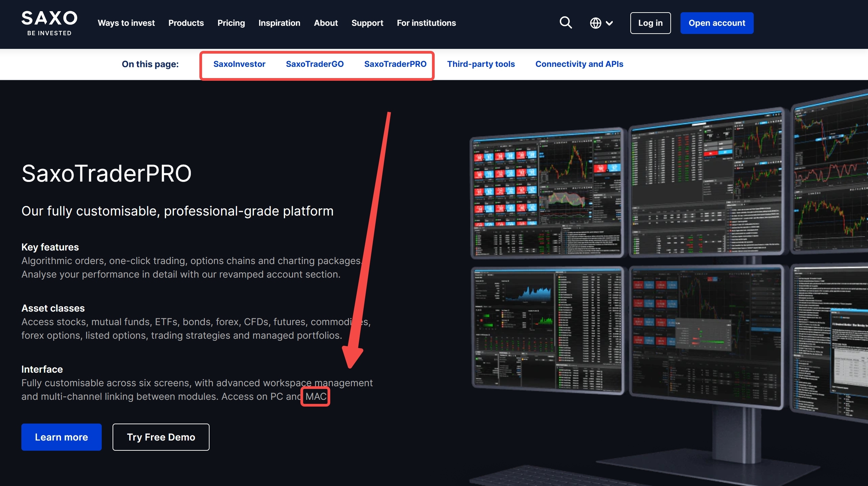Open the search magnifier icon
This screenshot has width=868, height=486.
tap(566, 23)
